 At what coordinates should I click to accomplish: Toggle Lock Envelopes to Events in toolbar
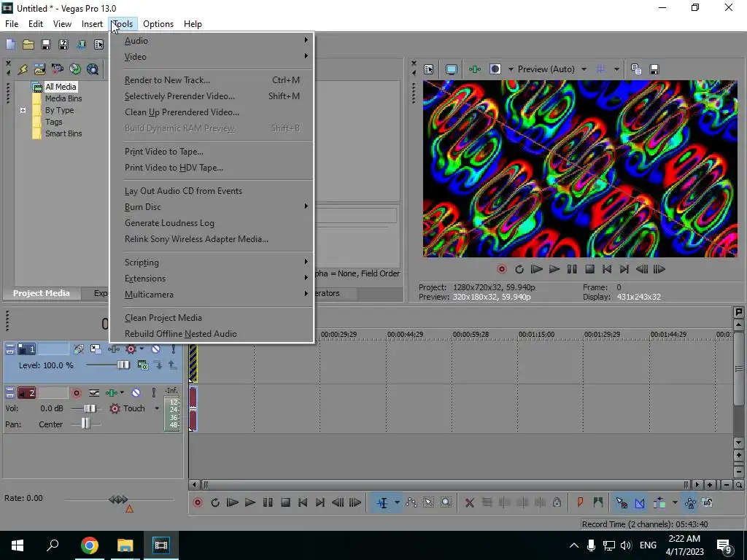(x=690, y=502)
